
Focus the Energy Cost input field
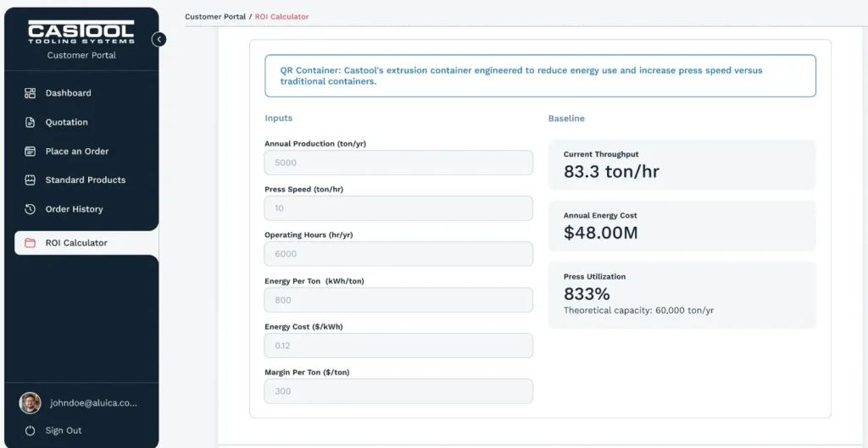[x=398, y=346]
